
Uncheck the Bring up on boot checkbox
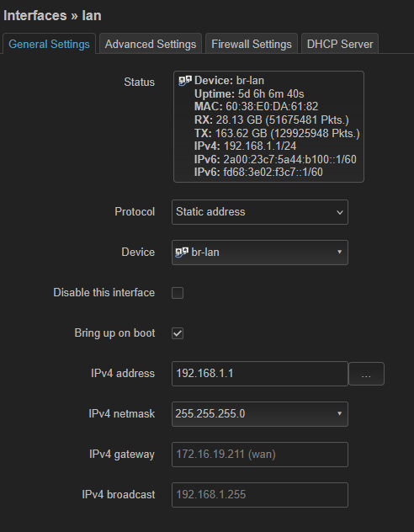click(x=178, y=333)
